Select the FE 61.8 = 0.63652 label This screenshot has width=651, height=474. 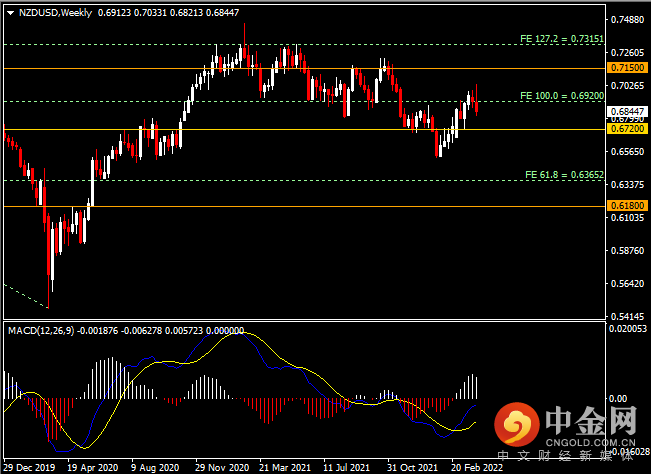point(564,174)
